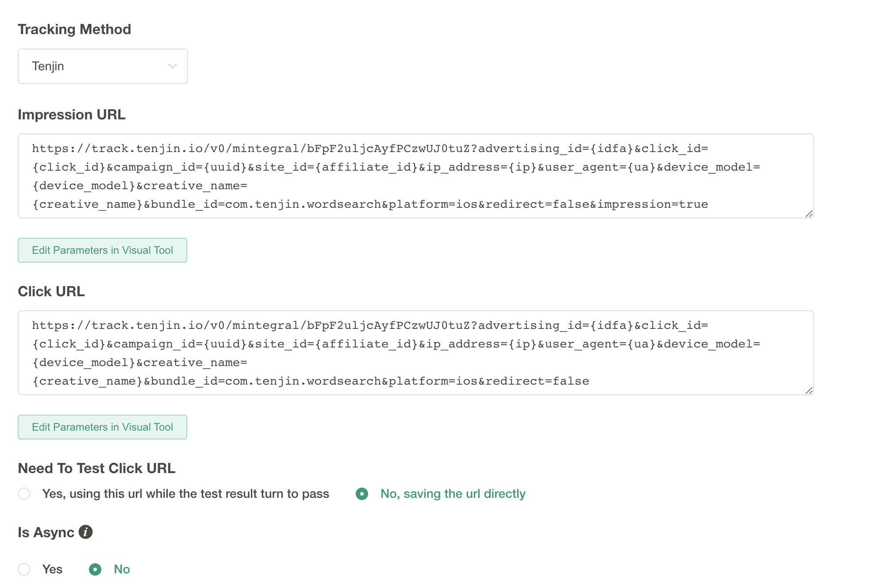Click the Is Async heading text

point(46,532)
